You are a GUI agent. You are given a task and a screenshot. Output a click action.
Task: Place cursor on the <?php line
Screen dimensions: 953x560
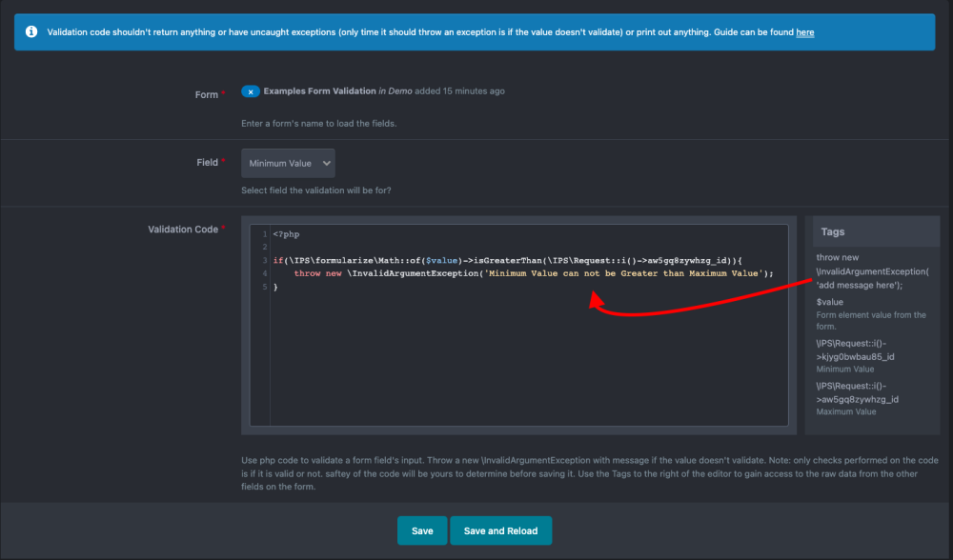click(x=287, y=234)
